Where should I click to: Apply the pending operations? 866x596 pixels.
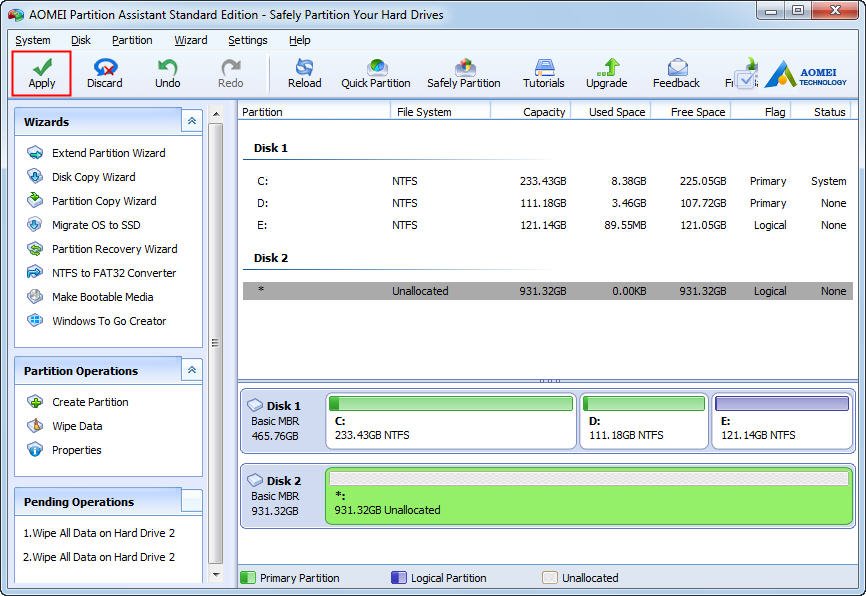(x=42, y=73)
